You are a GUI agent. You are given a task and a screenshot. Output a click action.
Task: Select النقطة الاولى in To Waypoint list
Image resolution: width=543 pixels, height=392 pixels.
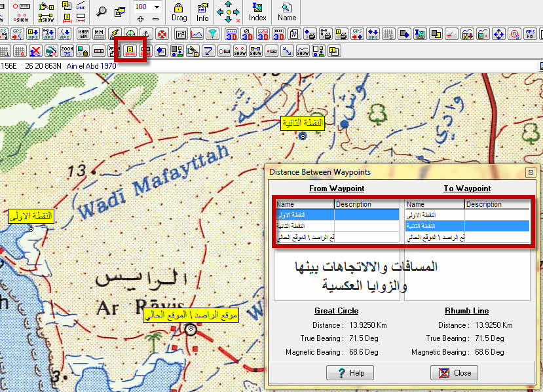point(467,215)
